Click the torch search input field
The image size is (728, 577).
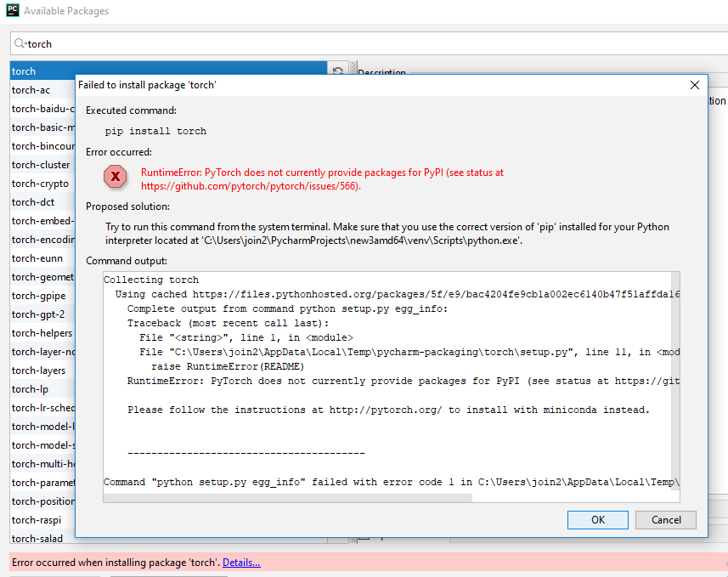point(371,43)
